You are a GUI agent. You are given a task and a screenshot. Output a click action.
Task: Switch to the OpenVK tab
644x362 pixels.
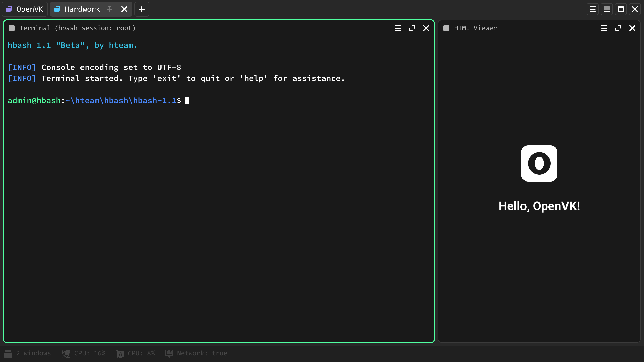point(25,9)
